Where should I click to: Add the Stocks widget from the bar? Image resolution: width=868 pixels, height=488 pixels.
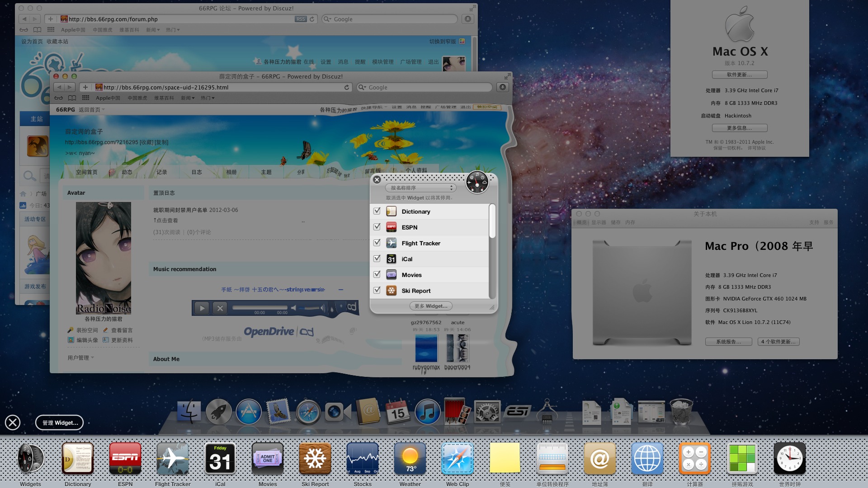point(363,459)
